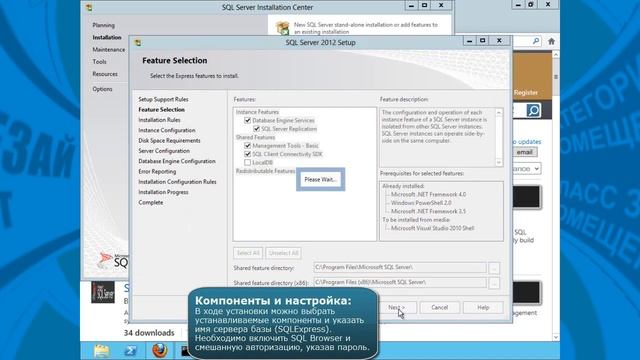Open Maintenance in Installation Center
This screenshot has width=640, height=360.
[109, 50]
